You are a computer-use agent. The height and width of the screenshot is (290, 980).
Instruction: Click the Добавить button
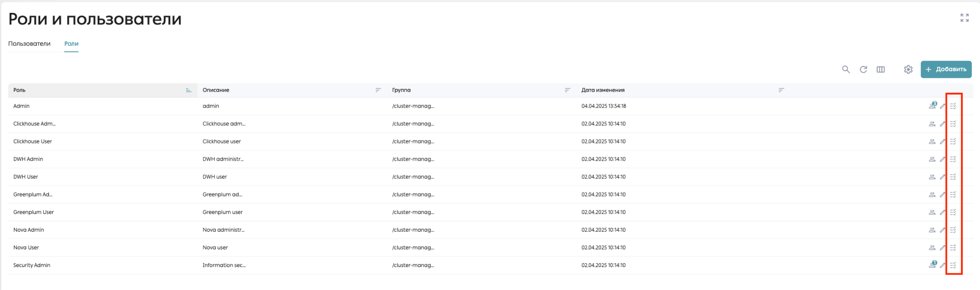click(946, 69)
